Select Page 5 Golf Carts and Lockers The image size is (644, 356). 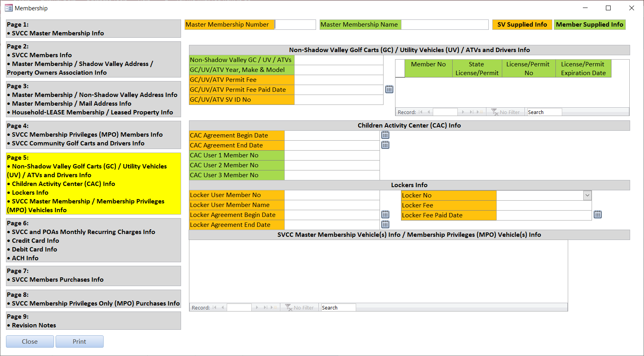point(93,184)
